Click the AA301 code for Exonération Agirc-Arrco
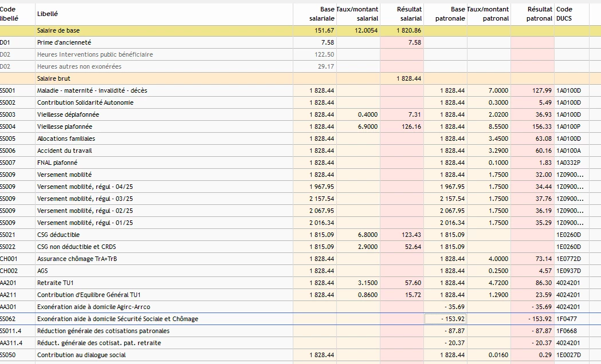The width and height of the screenshot is (601, 364). [x=8, y=307]
